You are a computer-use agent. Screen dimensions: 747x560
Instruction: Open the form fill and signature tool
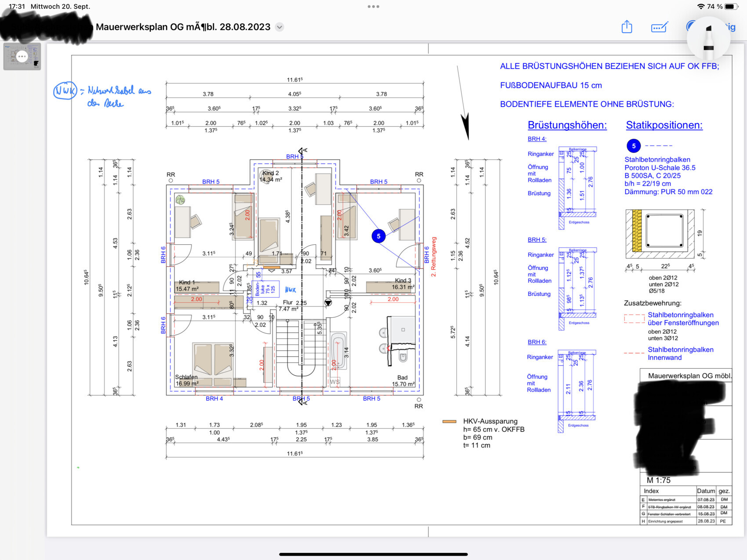[659, 27]
